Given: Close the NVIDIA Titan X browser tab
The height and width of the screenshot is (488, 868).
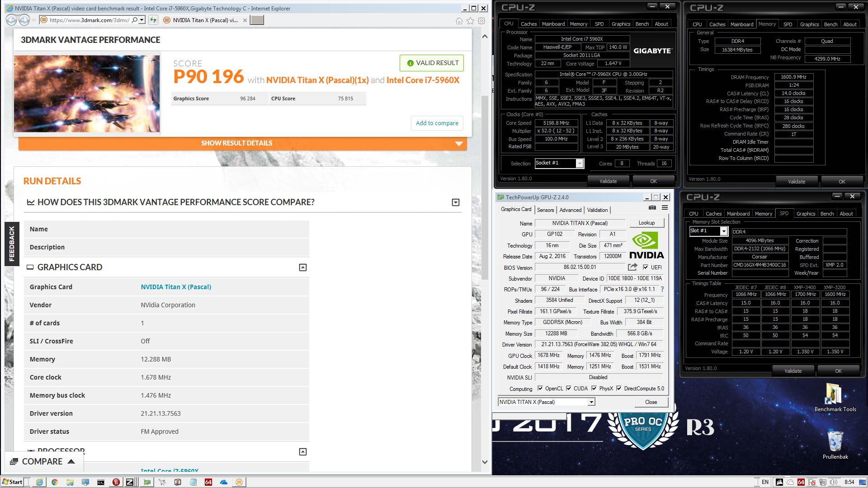Looking at the screenshot, I should point(245,20).
